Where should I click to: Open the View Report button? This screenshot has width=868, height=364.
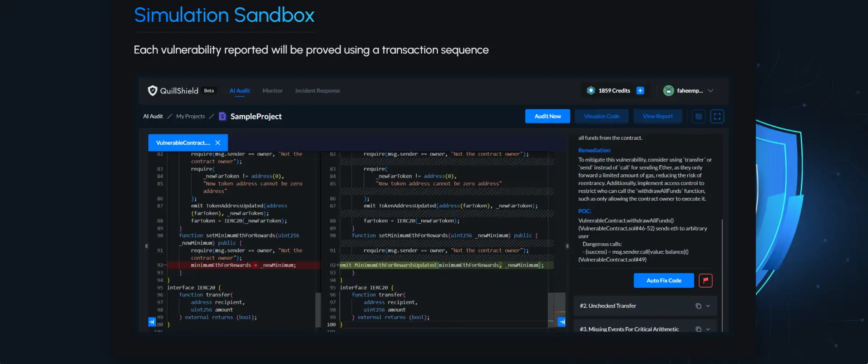(658, 117)
